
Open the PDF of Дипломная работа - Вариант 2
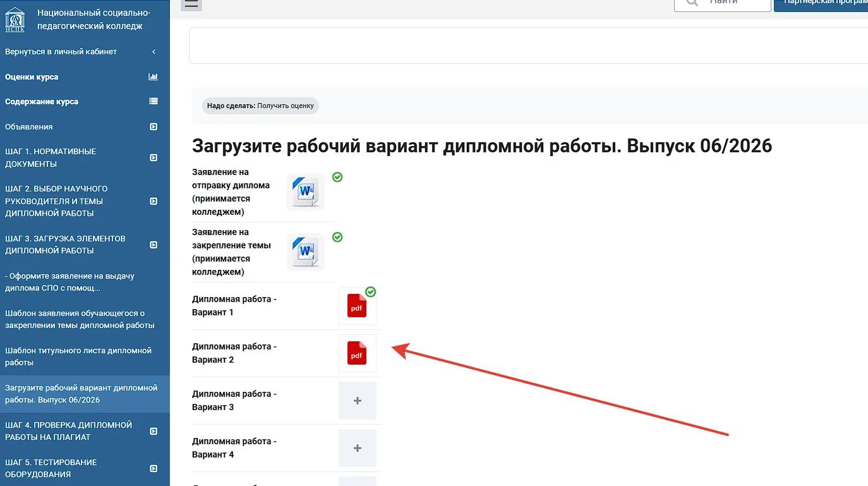(x=357, y=353)
